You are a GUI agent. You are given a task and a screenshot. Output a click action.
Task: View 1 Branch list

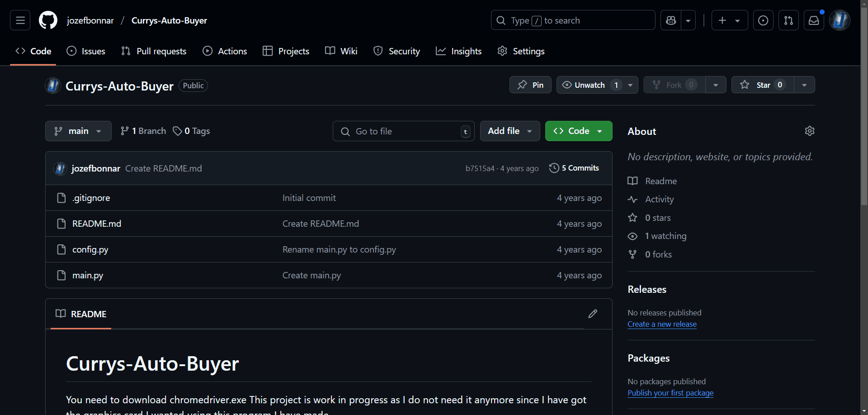point(143,131)
